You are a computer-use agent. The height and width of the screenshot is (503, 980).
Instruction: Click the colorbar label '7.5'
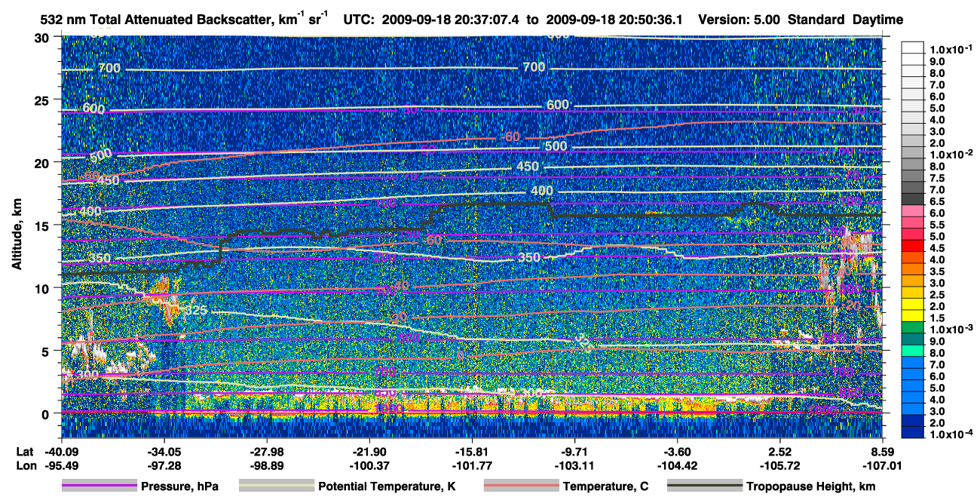point(939,177)
